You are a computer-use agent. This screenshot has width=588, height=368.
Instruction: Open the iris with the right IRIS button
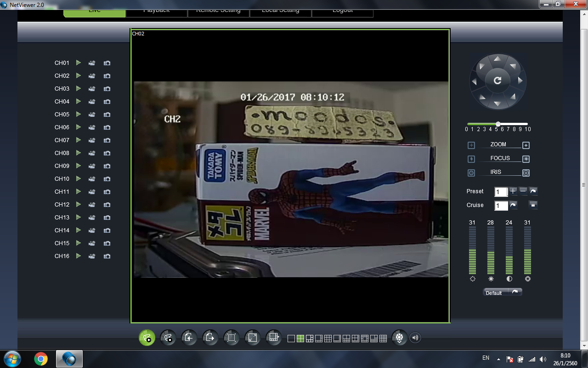pyautogui.click(x=526, y=173)
